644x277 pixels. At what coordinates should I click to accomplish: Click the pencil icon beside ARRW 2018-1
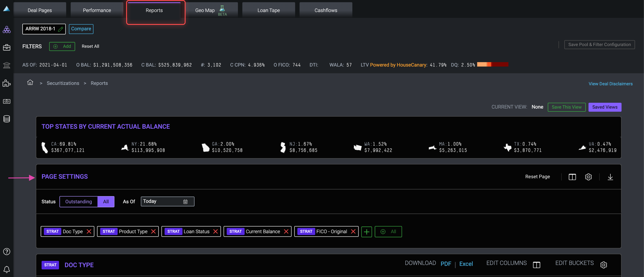pos(60,29)
